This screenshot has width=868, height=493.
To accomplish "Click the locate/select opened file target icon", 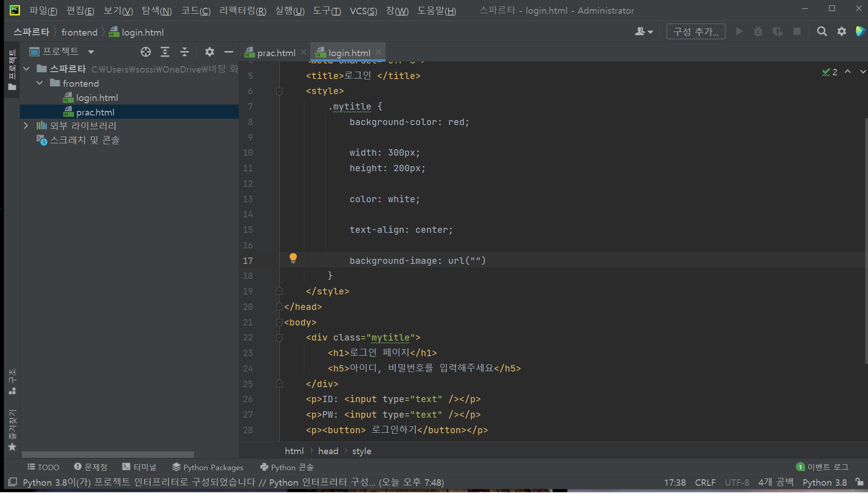I will (146, 52).
